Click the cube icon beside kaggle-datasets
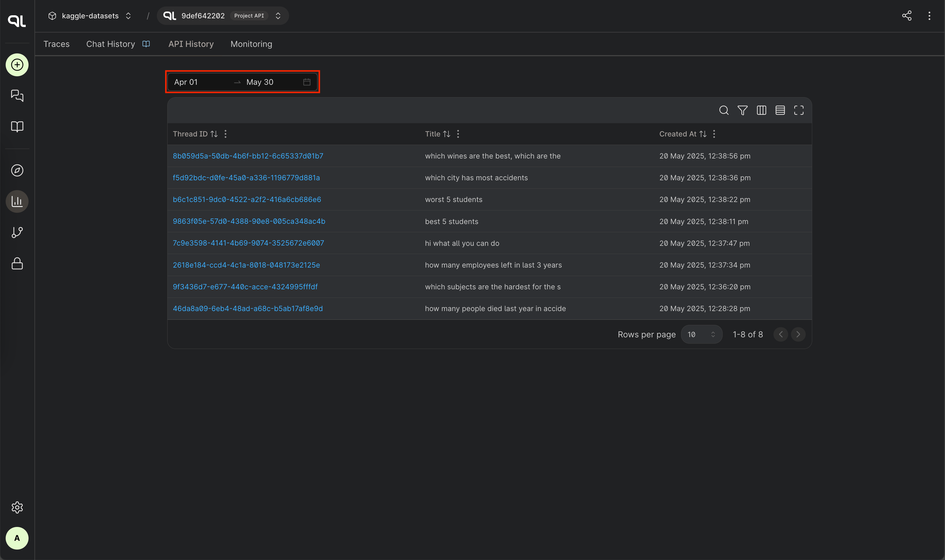This screenshot has height=560, width=945. point(53,16)
